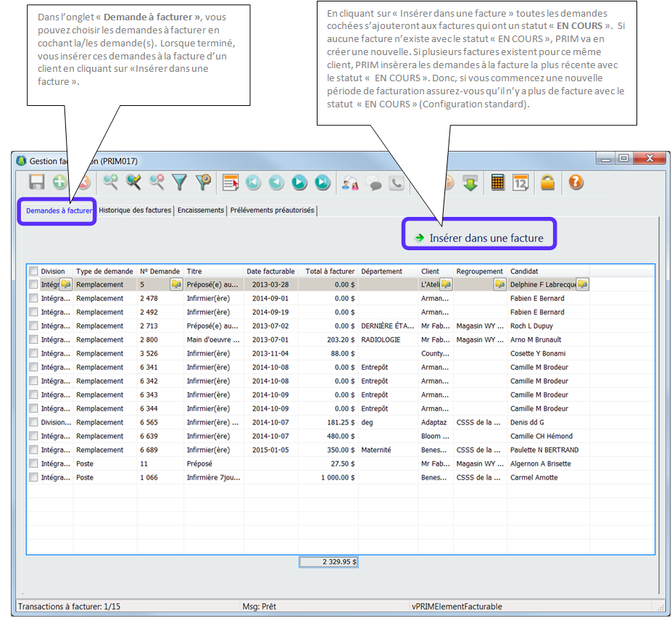Click the funnel Filter icon
The height and width of the screenshot is (618, 672).
point(180,182)
